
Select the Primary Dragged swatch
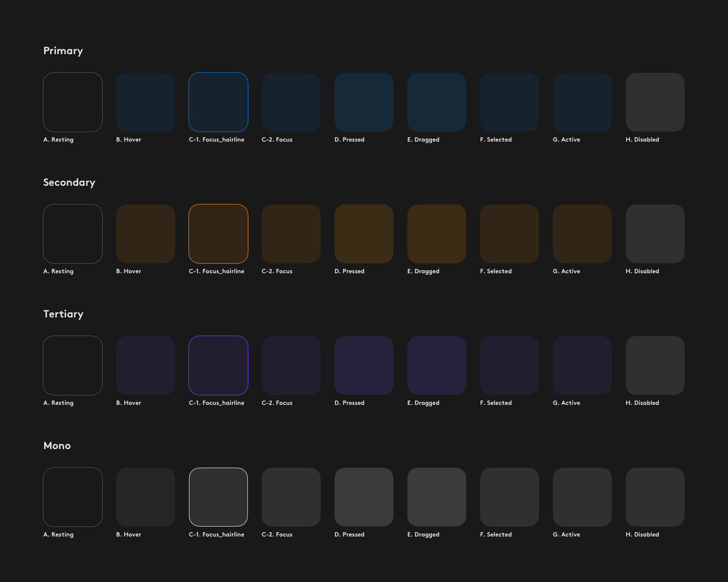[x=437, y=102]
